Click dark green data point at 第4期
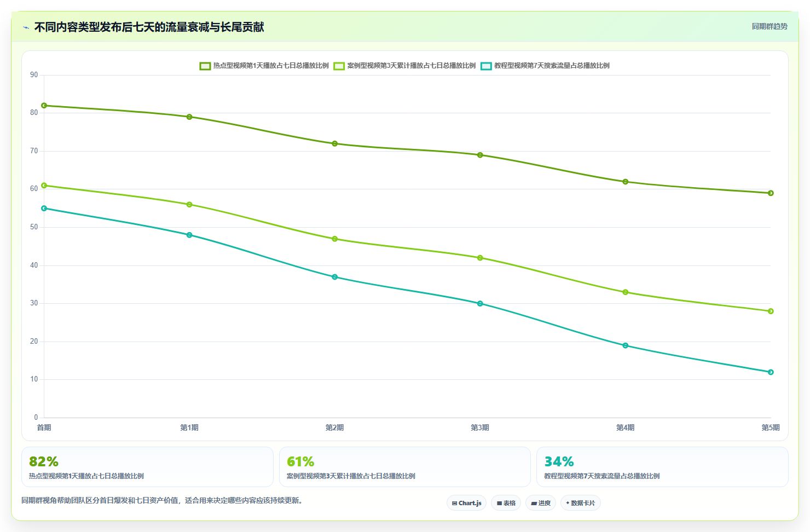The image size is (810, 532). 626,182
